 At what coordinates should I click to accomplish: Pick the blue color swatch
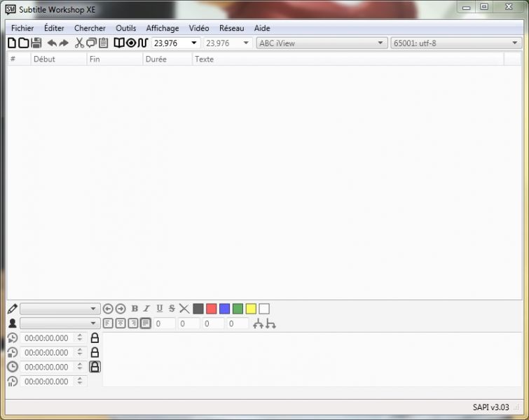224,309
